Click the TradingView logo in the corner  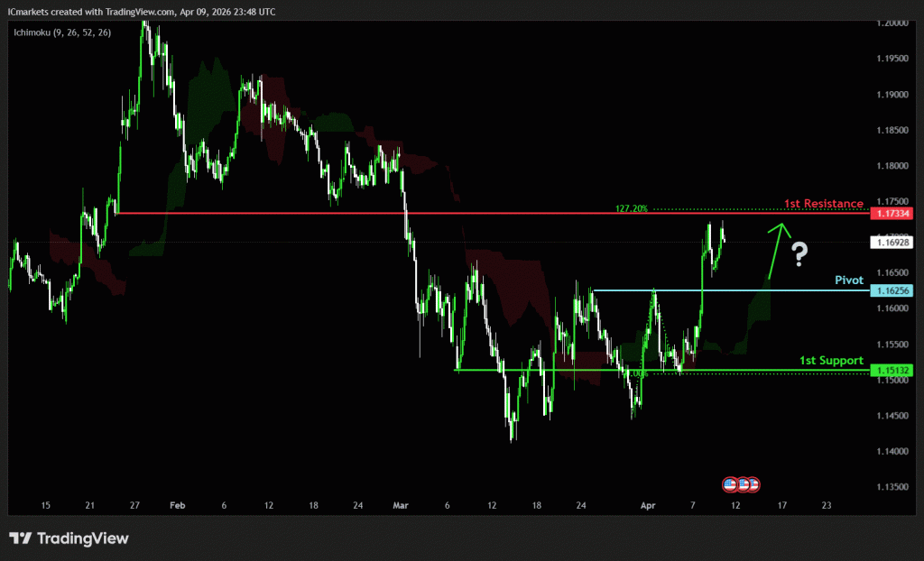tap(69, 538)
